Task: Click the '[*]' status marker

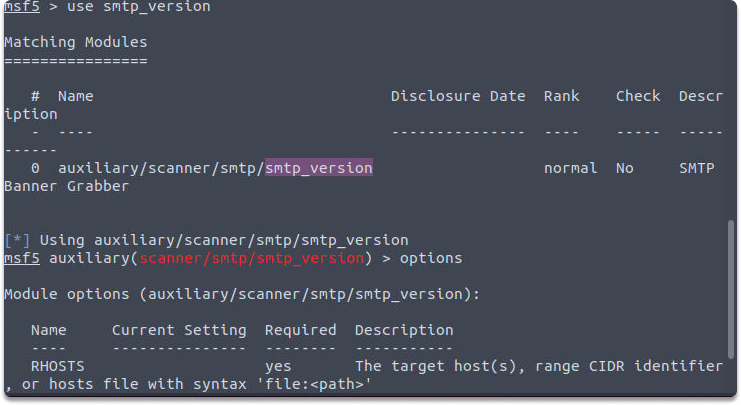Action: click(17, 240)
